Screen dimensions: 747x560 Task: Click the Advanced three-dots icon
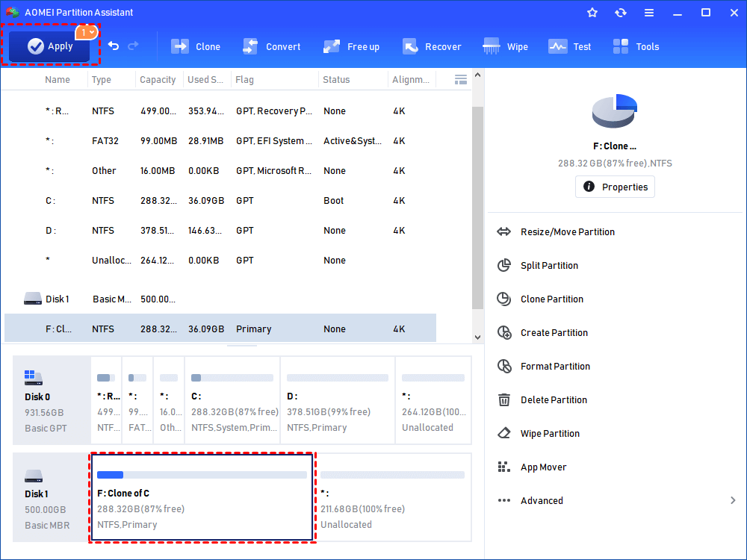click(x=503, y=500)
